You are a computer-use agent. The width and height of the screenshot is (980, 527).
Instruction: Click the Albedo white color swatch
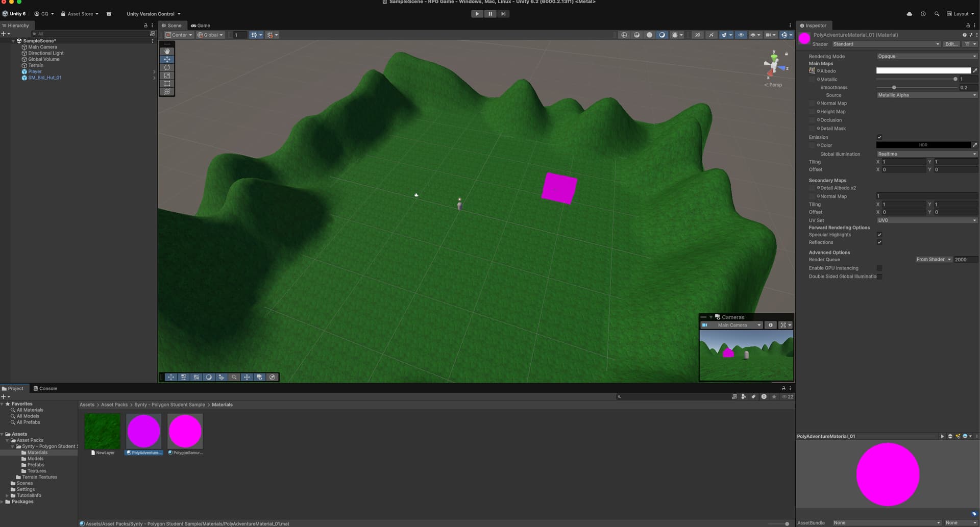[x=923, y=70]
